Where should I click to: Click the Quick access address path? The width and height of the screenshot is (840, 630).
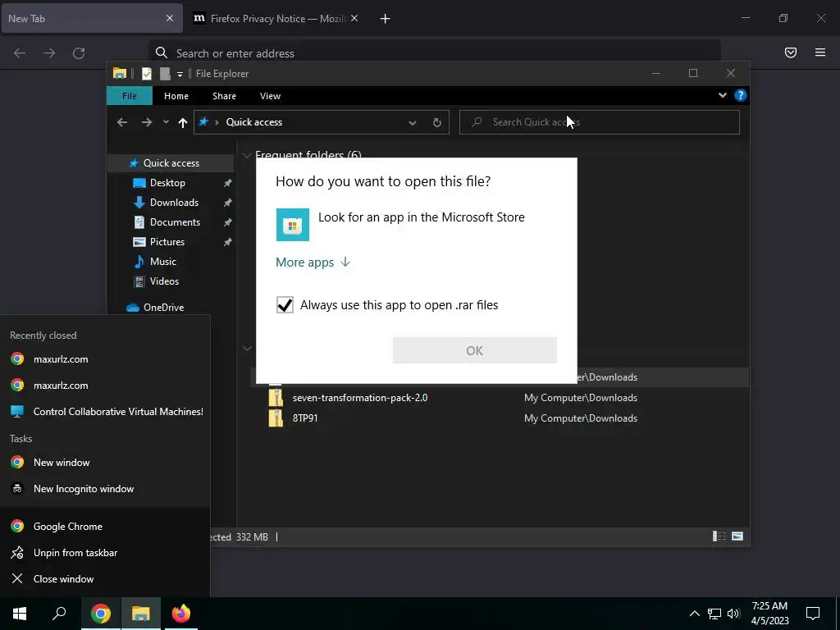pyautogui.click(x=254, y=122)
